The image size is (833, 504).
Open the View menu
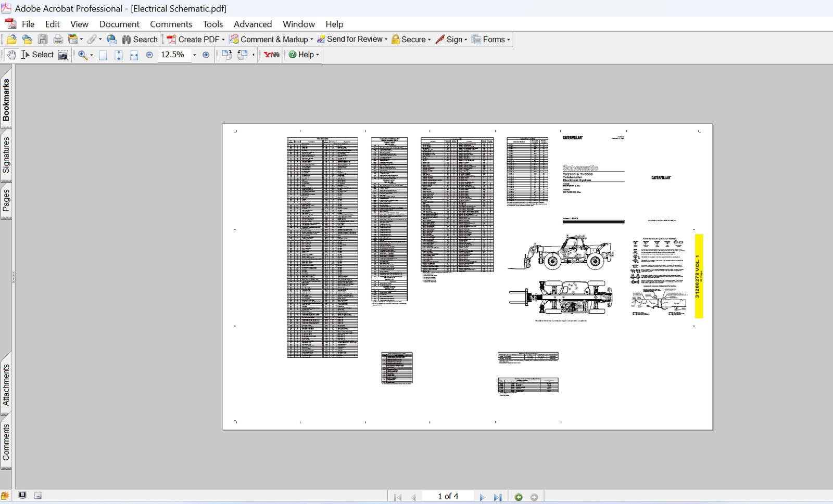click(79, 24)
